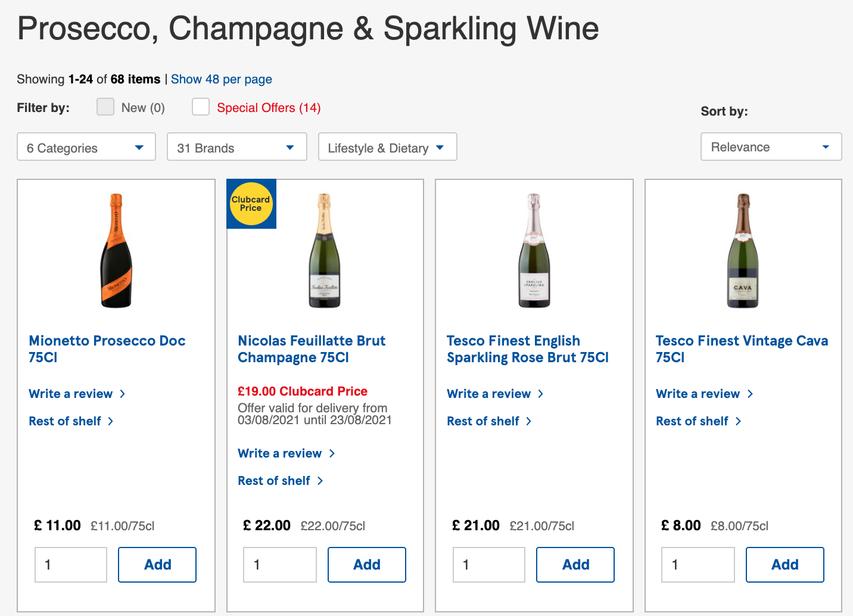Change the Relevance sort order
This screenshot has width=853, height=616.
pyautogui.click(x=771, y=147)
